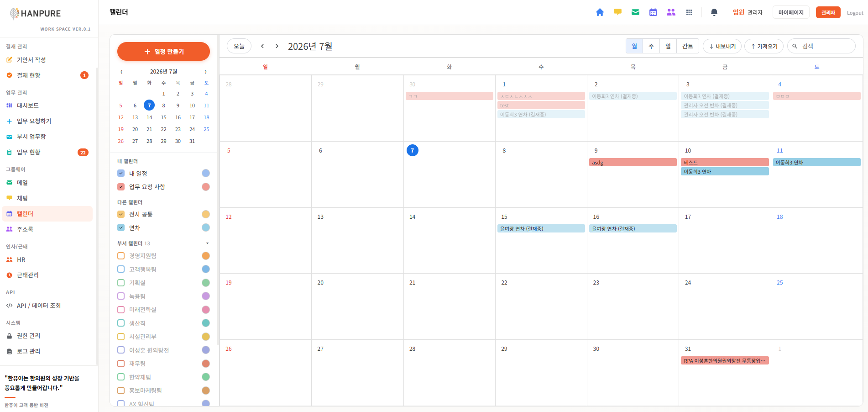Open the green mail icon in header
The image size is (868, 412).
pos(635,12)
